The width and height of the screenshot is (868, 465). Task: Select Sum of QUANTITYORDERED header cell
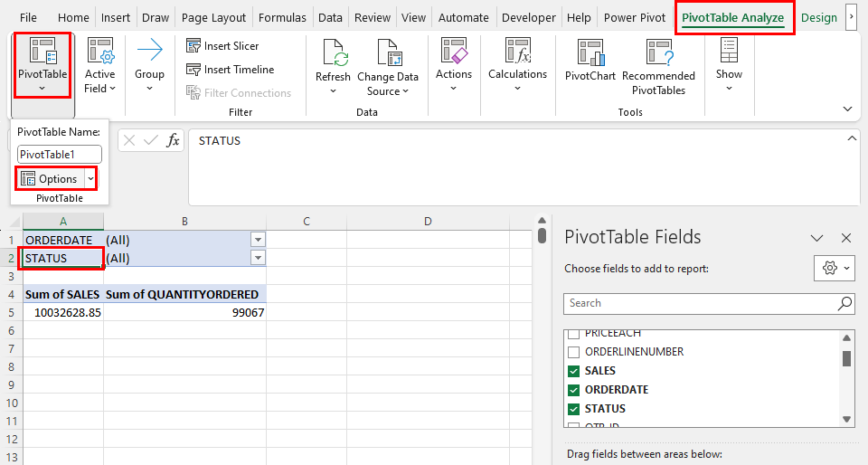tap(184, 294)
